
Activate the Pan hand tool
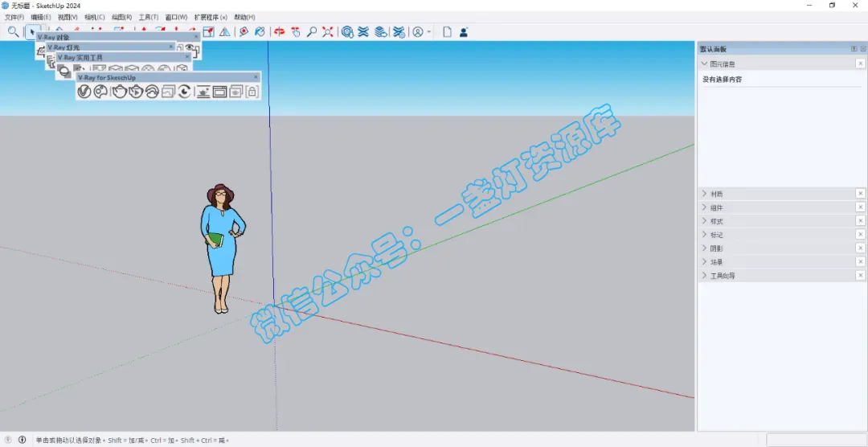pyautogui.click(x=296, y=32)
